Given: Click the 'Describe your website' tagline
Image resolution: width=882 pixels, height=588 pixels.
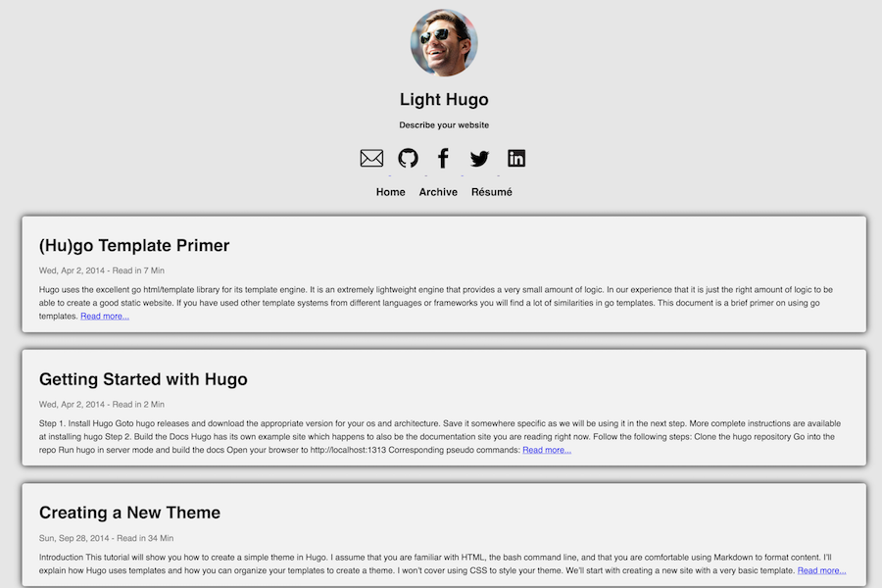Looking at the screenshot, I should [x=444, y=124].
